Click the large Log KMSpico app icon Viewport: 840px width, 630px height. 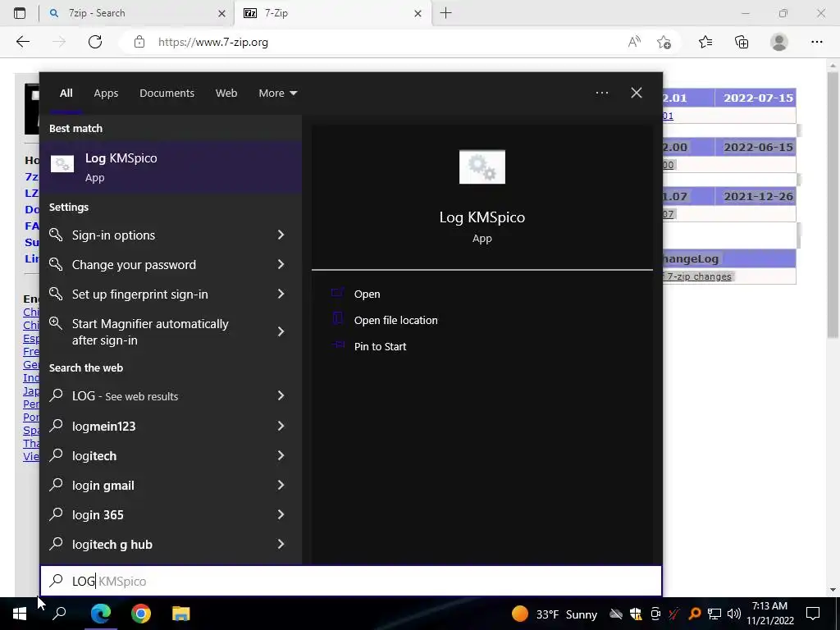(482, 167)
